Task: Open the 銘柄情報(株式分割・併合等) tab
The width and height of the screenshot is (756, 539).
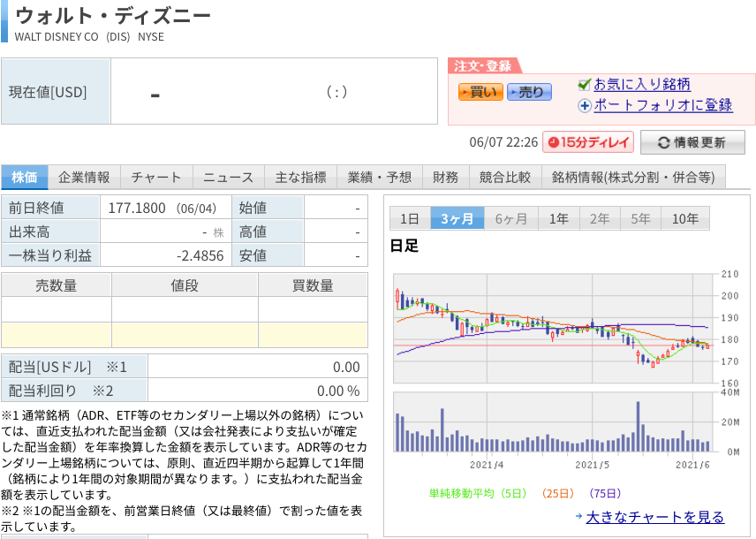Action: pos(633,177)
